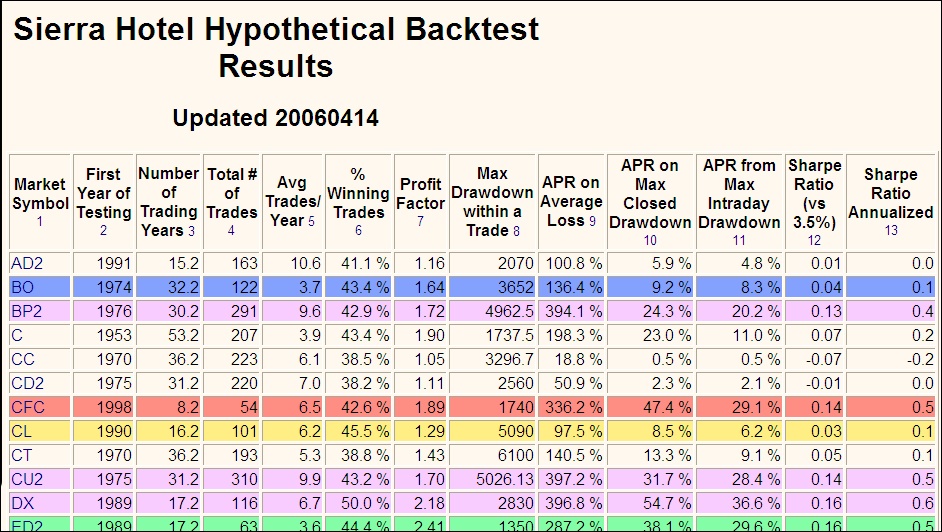Open the CL market symbol link
The height and width of the screenshot is (532, 942).
(x=22, y=431)
